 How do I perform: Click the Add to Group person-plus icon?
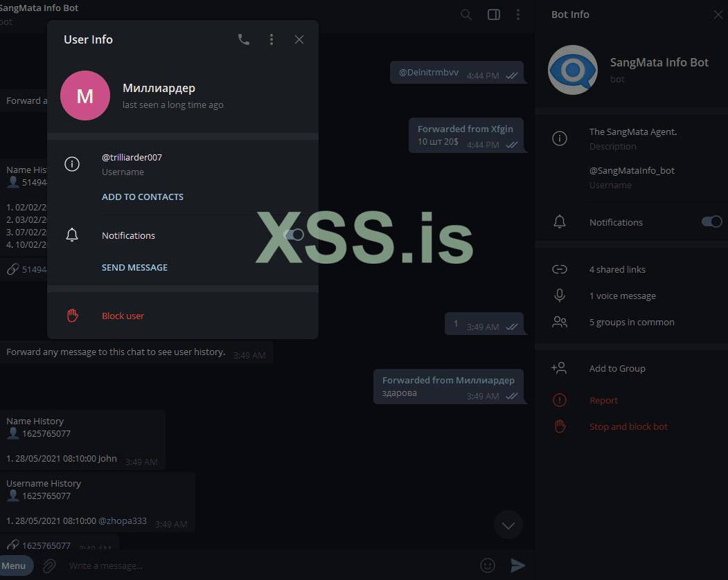pyautogui.click(x=559, y=368)
